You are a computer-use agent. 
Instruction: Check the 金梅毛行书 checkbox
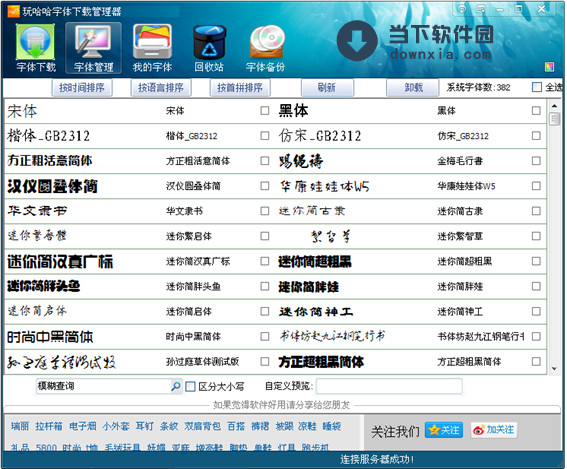[x=536, y=161]
